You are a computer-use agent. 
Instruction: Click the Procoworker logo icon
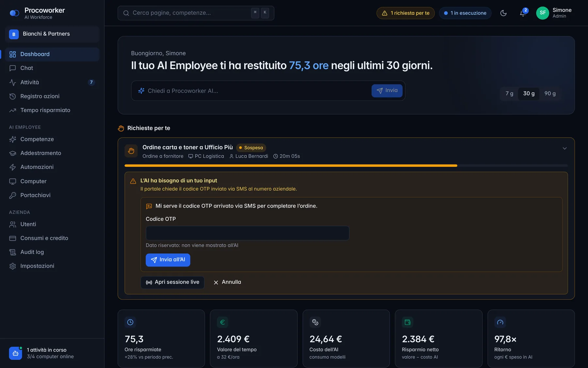[14, 13]
